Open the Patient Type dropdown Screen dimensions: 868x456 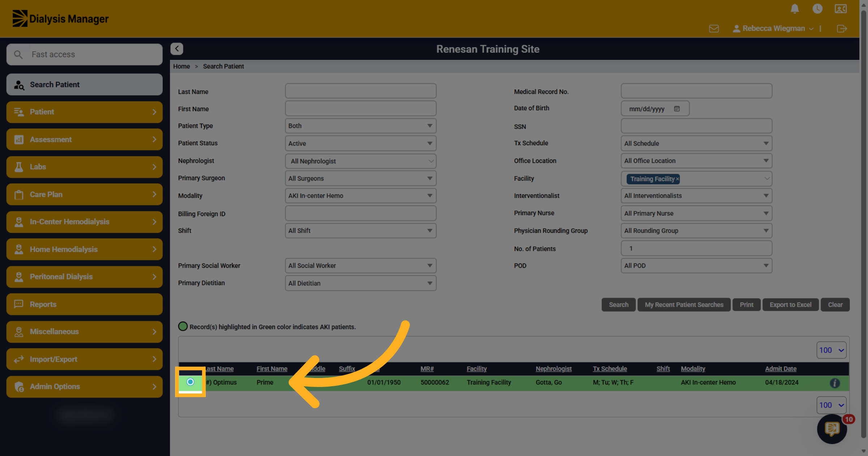361,126
